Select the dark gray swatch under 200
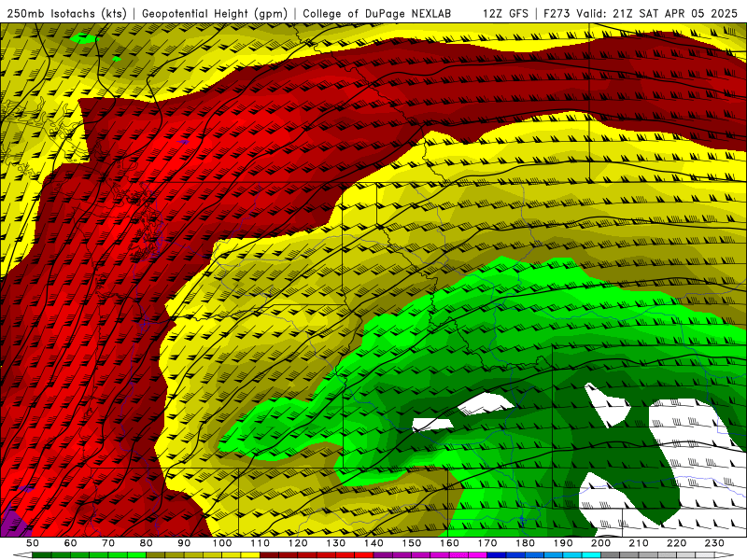This screenshot has width=747, height=560. (x=611, y=555)
